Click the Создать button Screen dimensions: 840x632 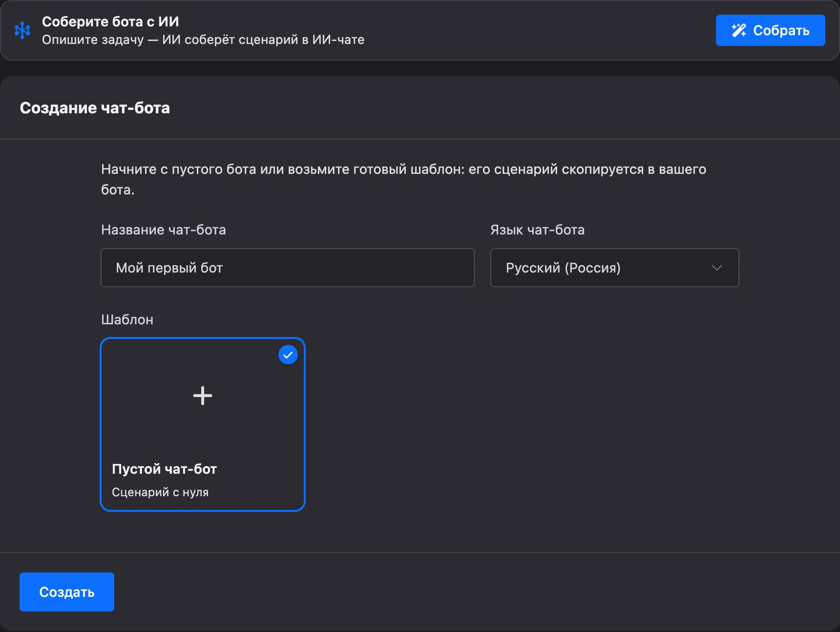point(67,592)
